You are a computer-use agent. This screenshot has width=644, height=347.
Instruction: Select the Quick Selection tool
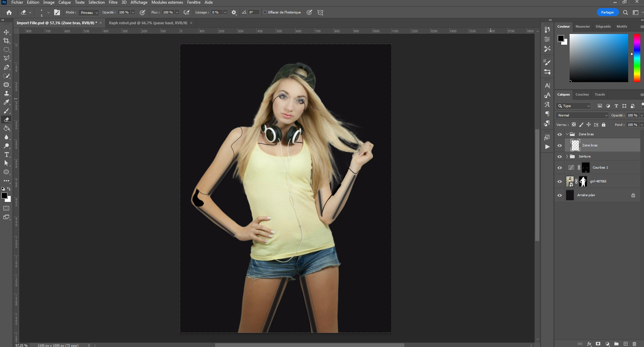point(6,76)
